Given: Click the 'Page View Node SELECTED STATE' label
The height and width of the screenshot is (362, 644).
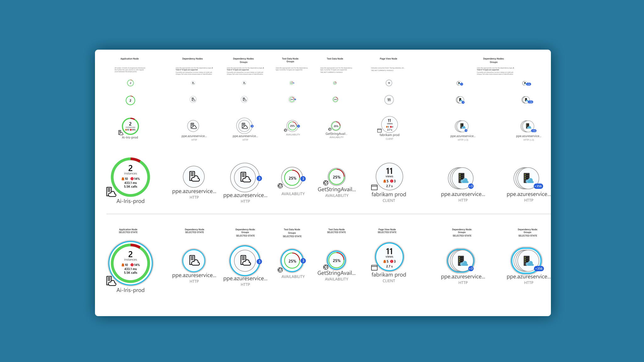Looking at the screenshot, I should [x=387, y=231].
